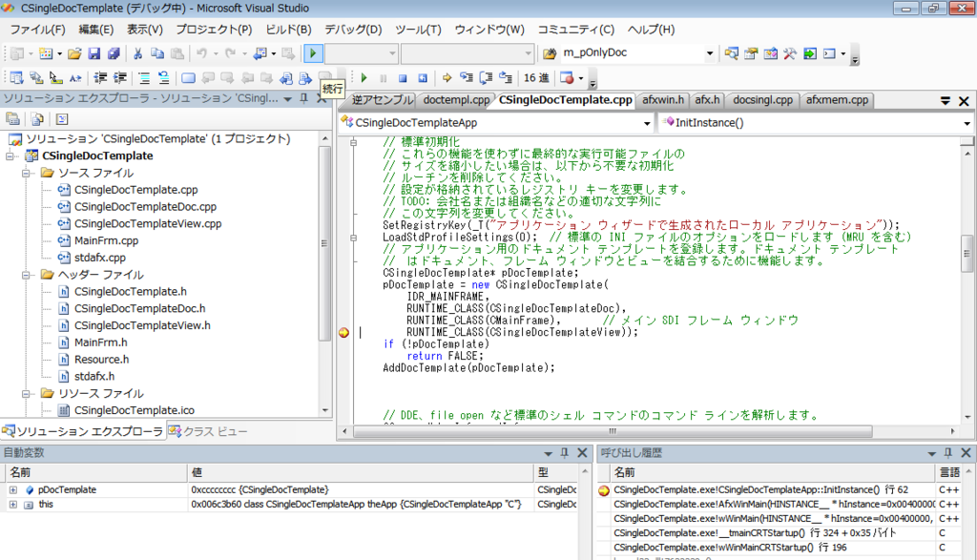The height and width of the screenshot is (560, 977).
Task: Open the active files list dropdown arrow
Action: (946, 101)
